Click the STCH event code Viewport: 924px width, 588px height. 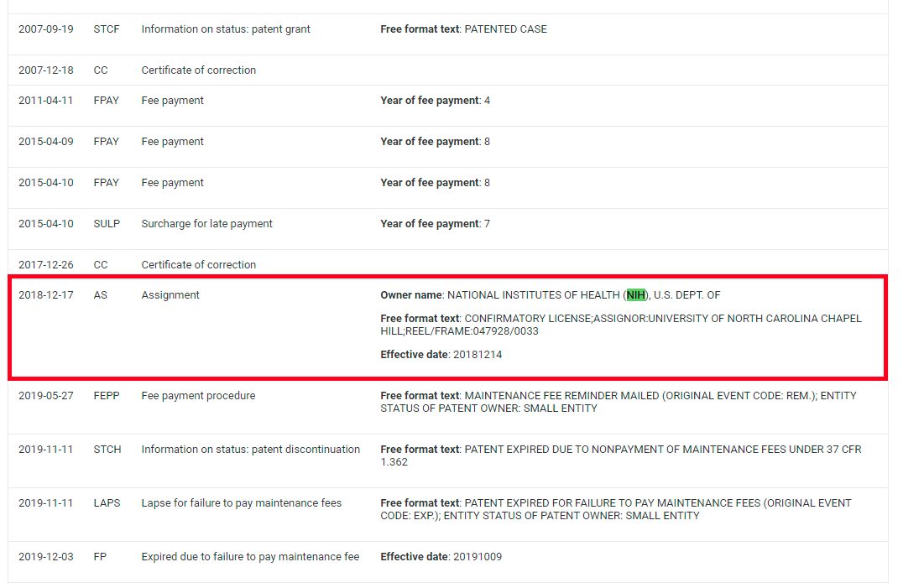(107, 450)
